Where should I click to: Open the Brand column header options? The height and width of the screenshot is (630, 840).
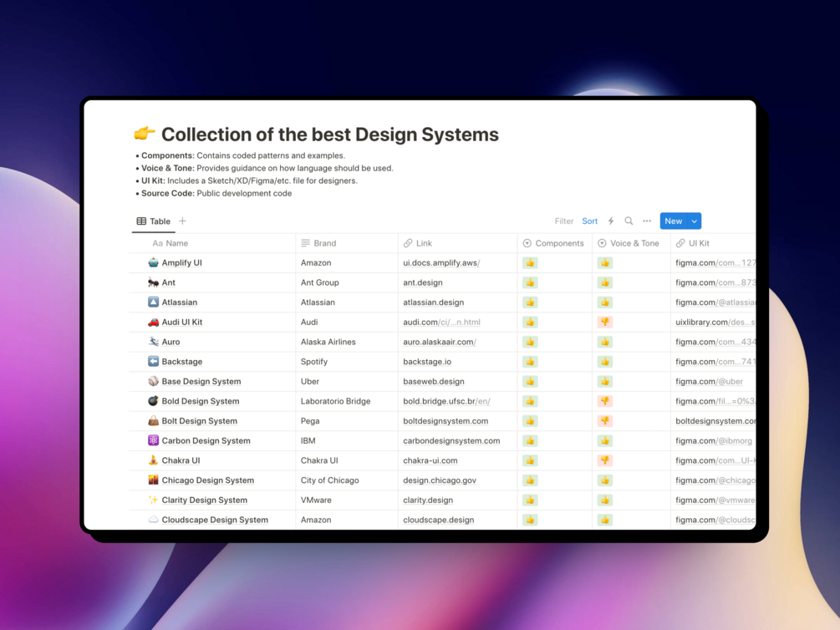(318, 243)
